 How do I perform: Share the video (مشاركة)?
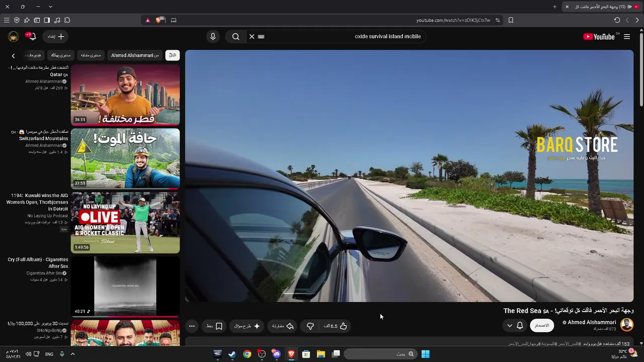282,326
